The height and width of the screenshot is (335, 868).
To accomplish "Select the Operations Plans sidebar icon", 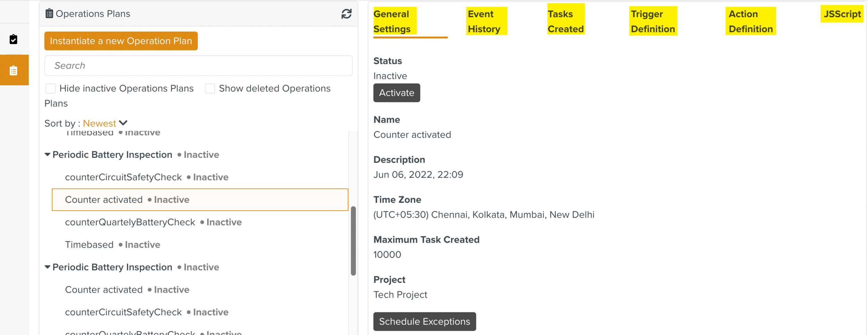I will coord(14,70).
